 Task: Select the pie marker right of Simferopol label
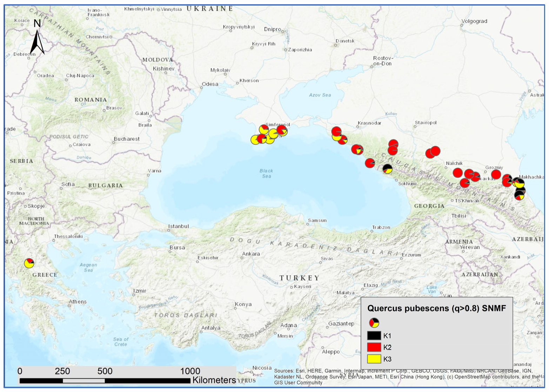(282, 130)
